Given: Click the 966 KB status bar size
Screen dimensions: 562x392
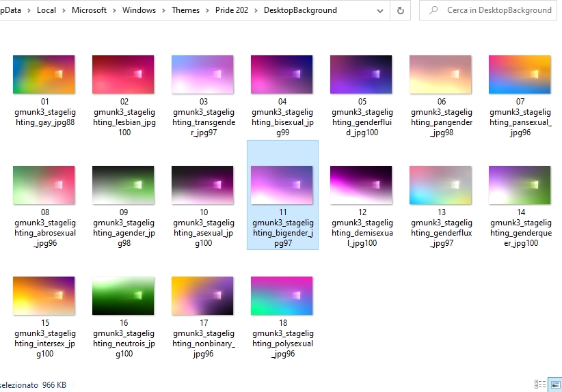Looking at the screenshot, I should 54,385.
